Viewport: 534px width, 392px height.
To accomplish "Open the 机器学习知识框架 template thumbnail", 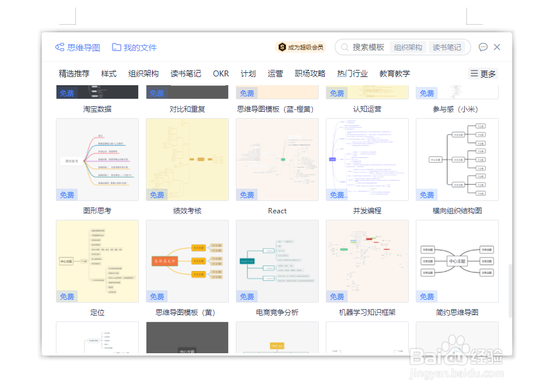I will pos(367,261).
